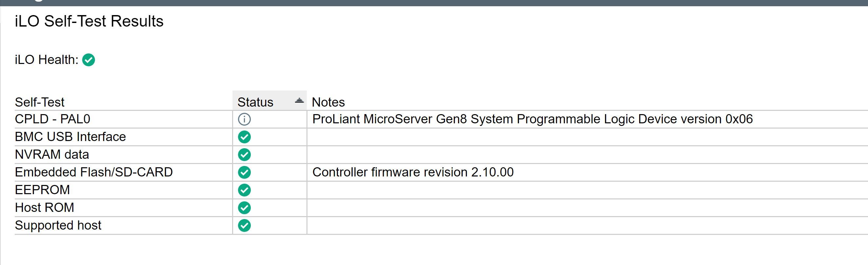Select the NVRAM data row label
The width and height of the screenshot is (868, 265).
(52, 154)
